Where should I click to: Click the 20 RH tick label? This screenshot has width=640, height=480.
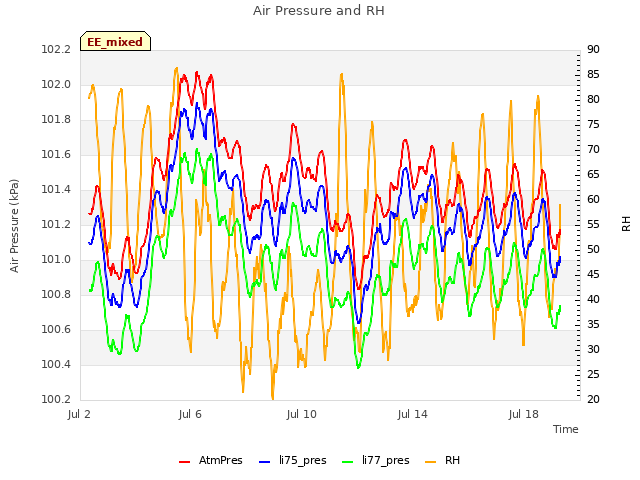tap(593, 400)
